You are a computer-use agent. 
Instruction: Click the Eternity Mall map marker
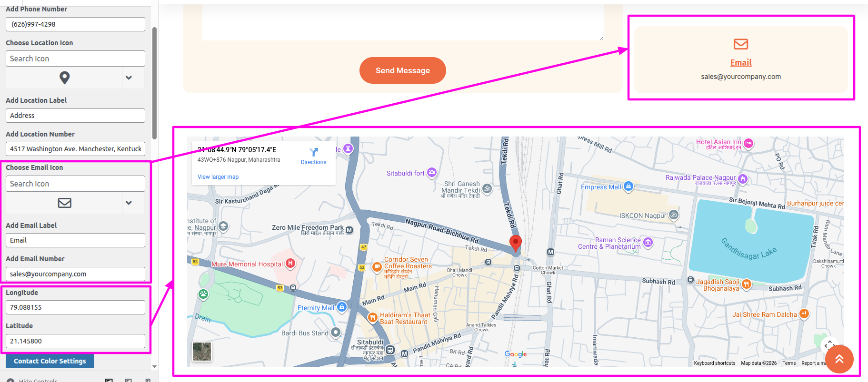click(342, 307)
